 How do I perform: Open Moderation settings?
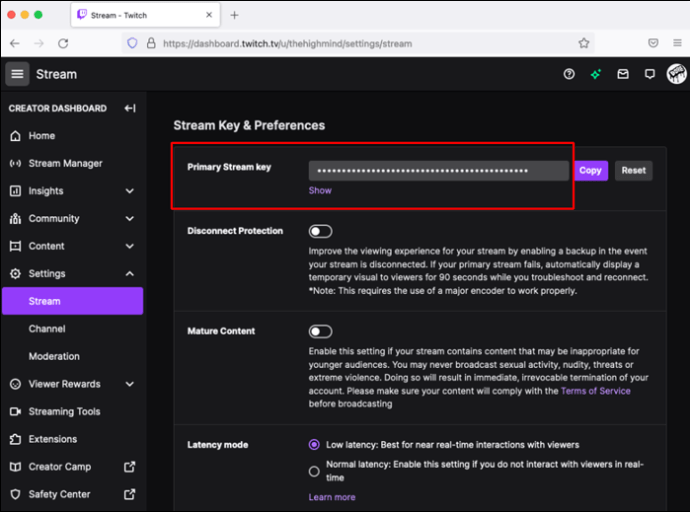[54, 356]
